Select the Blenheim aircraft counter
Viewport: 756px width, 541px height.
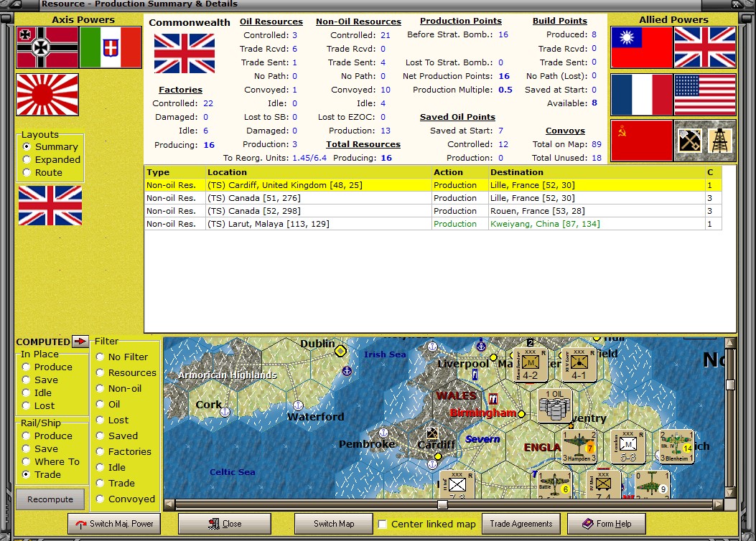point(676,446)
